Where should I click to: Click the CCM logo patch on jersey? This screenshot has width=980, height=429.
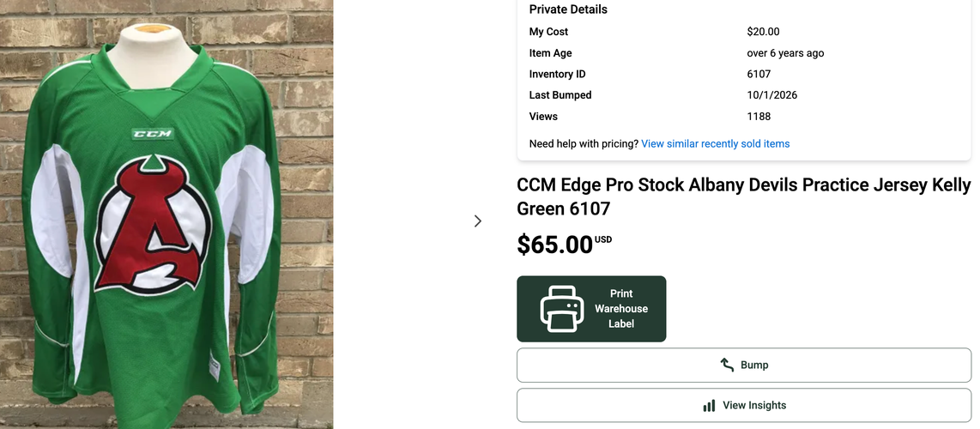152,134
